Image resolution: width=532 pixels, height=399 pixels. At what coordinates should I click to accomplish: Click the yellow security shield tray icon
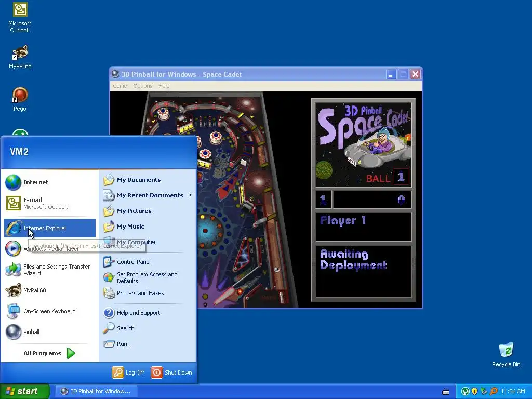(x=475, y=391)
